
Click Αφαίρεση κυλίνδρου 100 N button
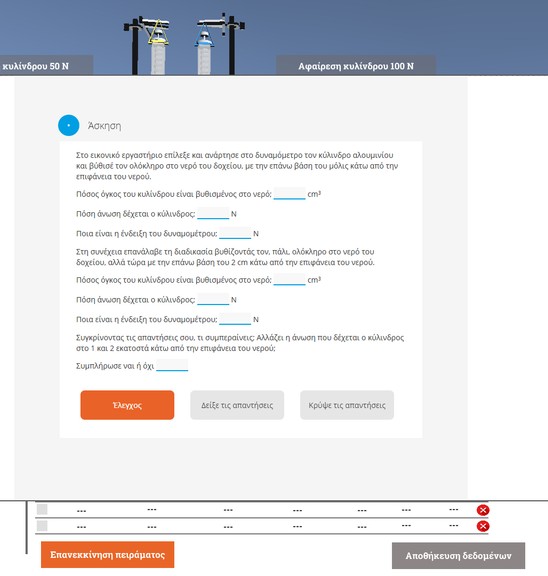tap(356, 66)
